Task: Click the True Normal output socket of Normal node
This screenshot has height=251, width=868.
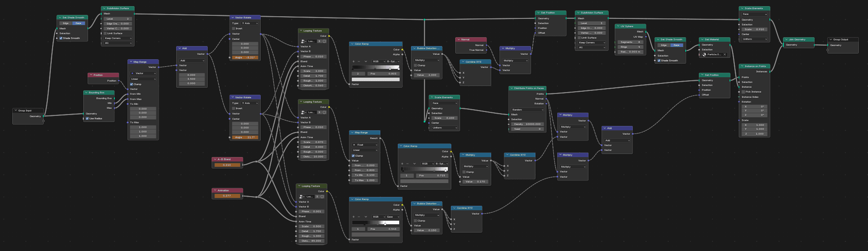Action: click(x=487, y=50)
